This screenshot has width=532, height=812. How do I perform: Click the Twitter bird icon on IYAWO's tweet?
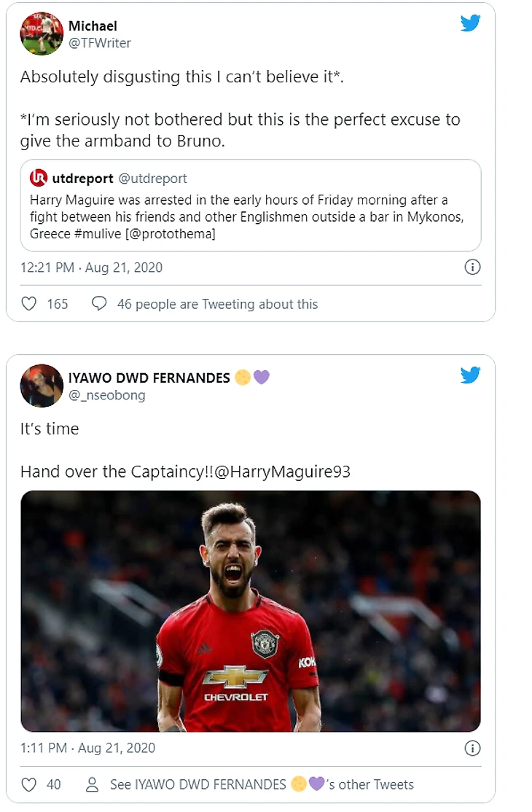471,375
